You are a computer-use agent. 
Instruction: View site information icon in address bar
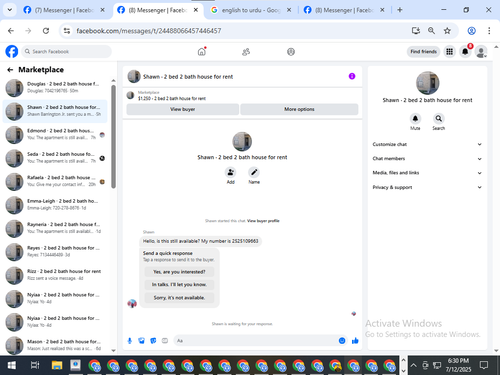(67, 31)
